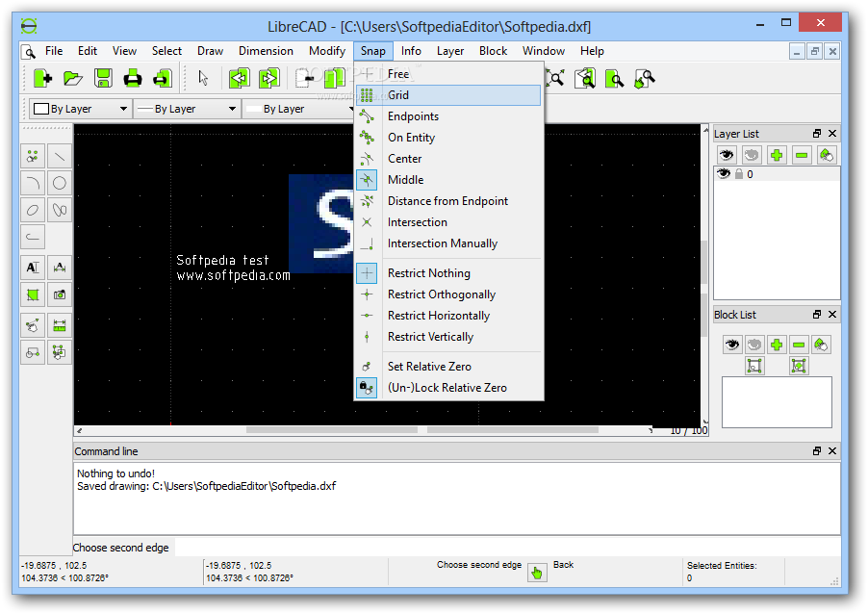Open the Block tools in left toolbox
868x614 pixels.
point(33,352)
